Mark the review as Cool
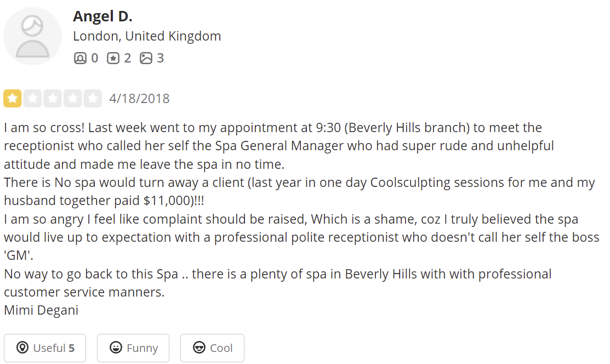610x364 pixels. 213,348
